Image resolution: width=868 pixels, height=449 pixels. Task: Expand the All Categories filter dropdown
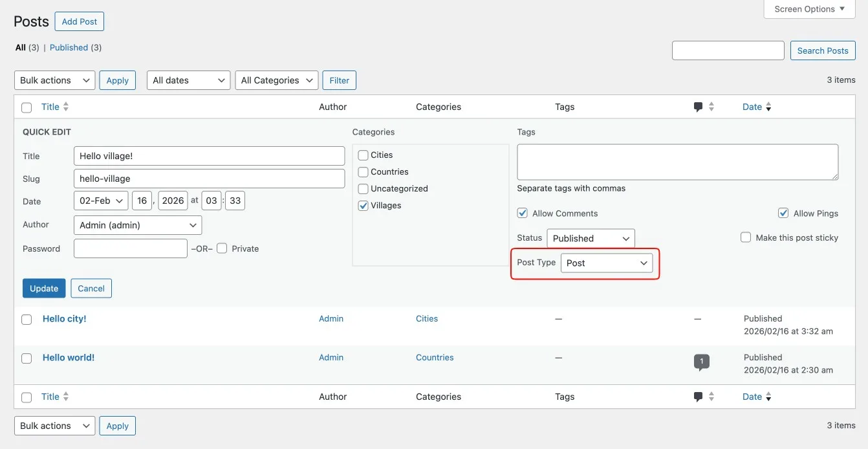pos(277,80)
